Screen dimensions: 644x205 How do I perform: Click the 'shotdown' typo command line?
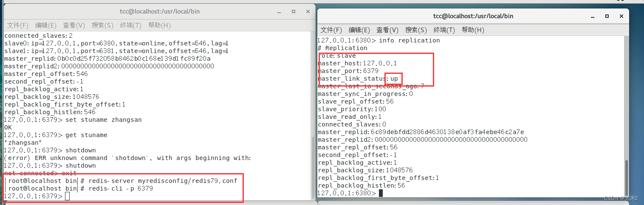[x=50, y=150]
